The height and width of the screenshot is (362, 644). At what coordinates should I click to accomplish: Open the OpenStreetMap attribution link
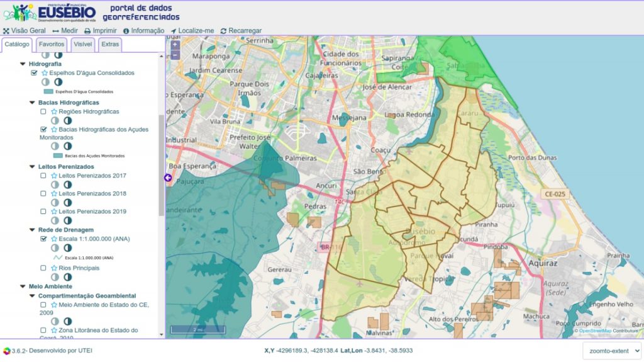(595, 331)
